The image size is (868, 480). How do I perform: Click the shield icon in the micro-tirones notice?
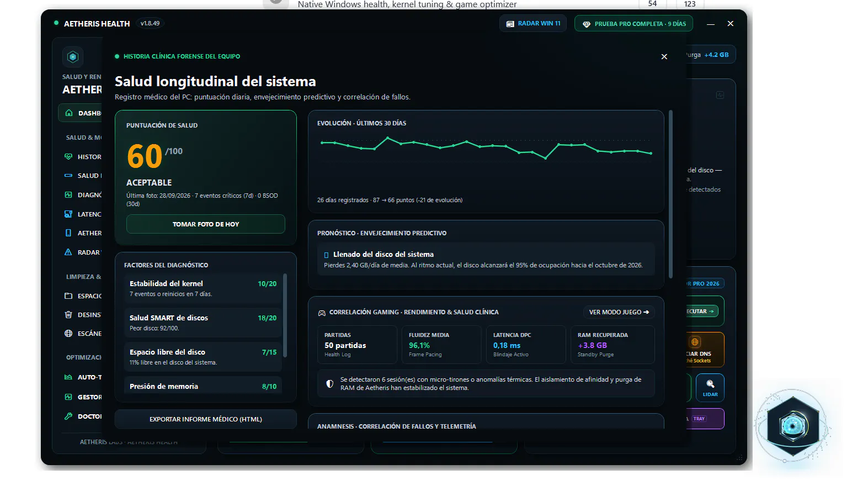(x=329, y=384)
